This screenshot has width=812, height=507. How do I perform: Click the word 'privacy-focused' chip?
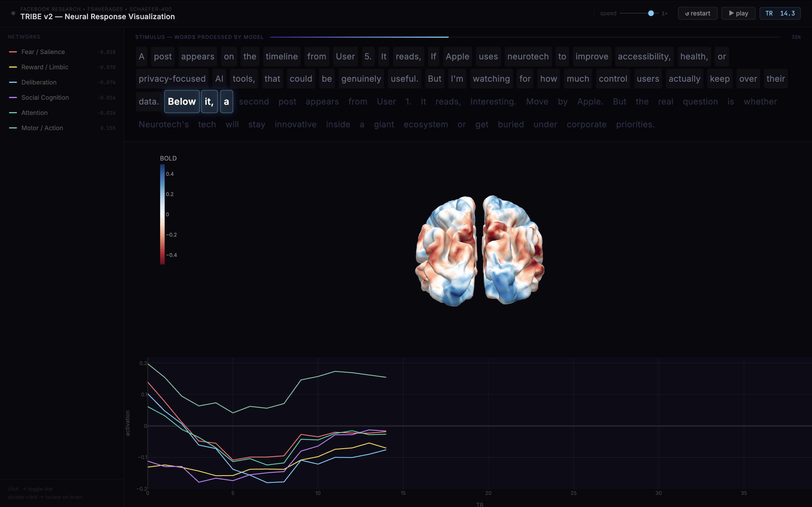coord(172,79)
